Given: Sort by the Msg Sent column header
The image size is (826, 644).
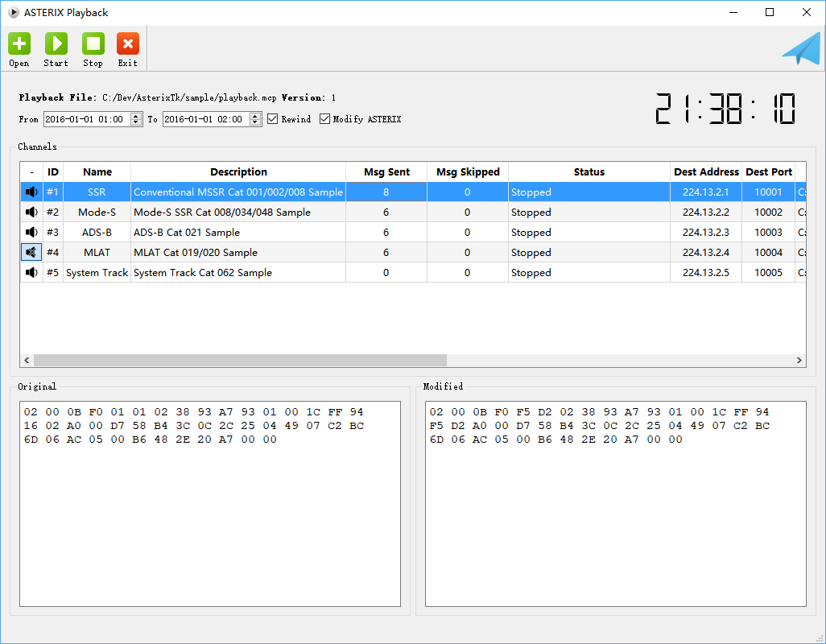Looking at the screenshot, I should coord(386,172).
